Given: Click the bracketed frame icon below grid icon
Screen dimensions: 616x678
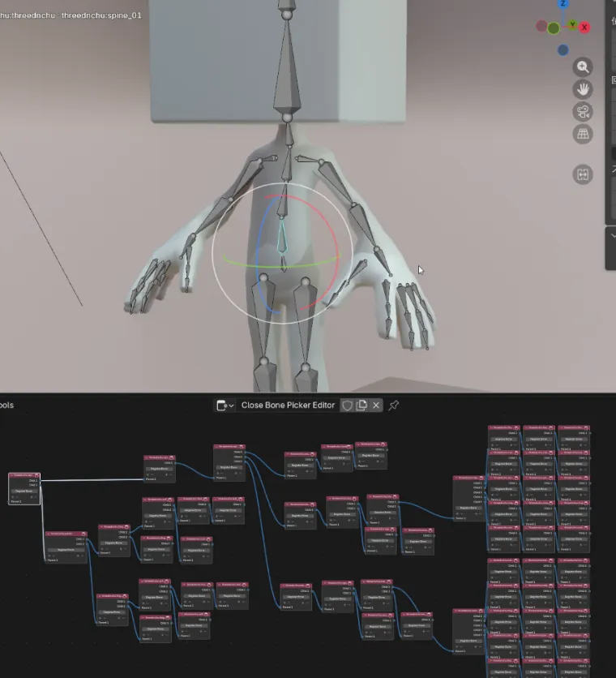Looking at the screenshot, I should (583, 174).
